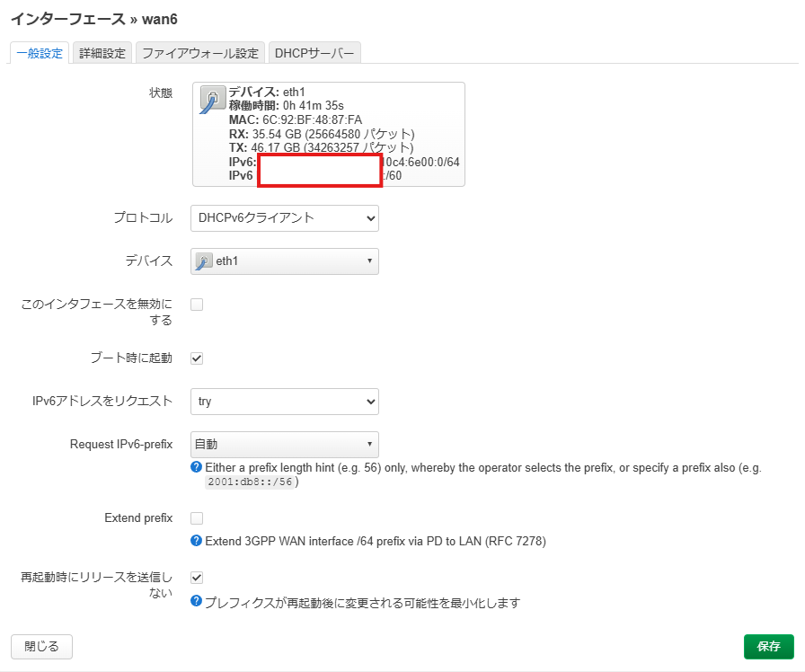Uncheck ブート時に起動 checkbox
Screen dimensions: 805x672
point(197,358)
